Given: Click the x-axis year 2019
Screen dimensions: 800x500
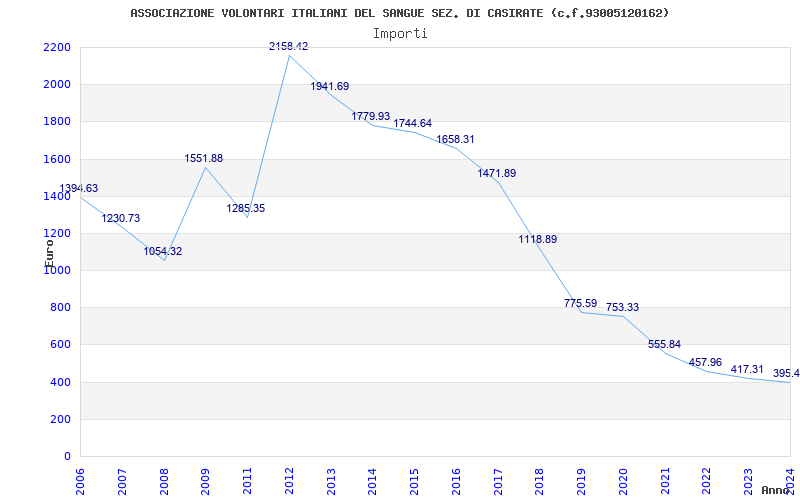Looking at the screenshot, I should [x=582, y=481].
